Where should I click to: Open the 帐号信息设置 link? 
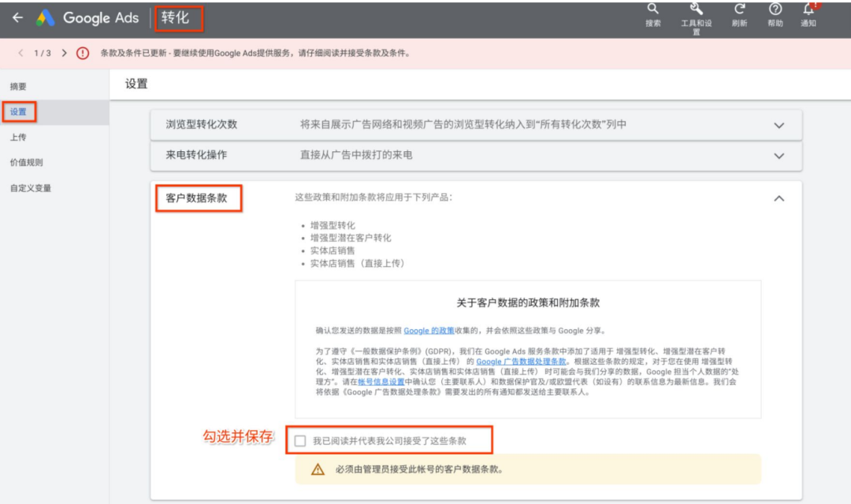tap(381, 382)
